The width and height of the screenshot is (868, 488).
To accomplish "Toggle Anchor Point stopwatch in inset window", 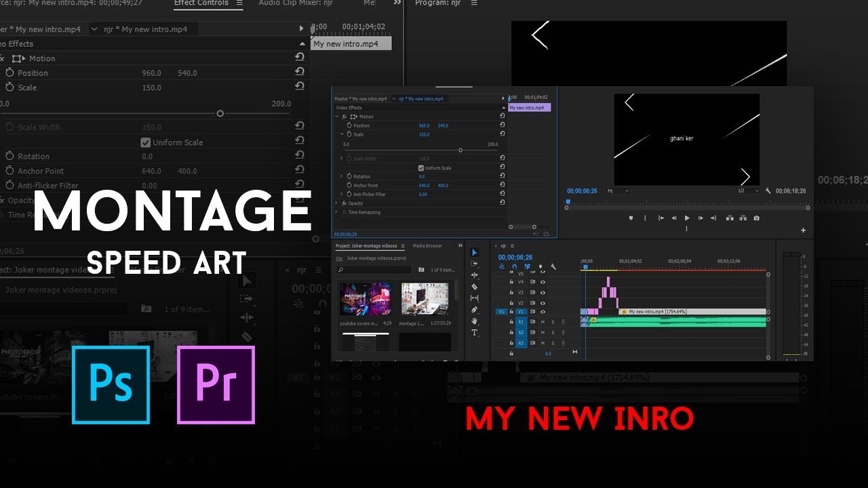I will pyautogui.click(x=349, y=185).
